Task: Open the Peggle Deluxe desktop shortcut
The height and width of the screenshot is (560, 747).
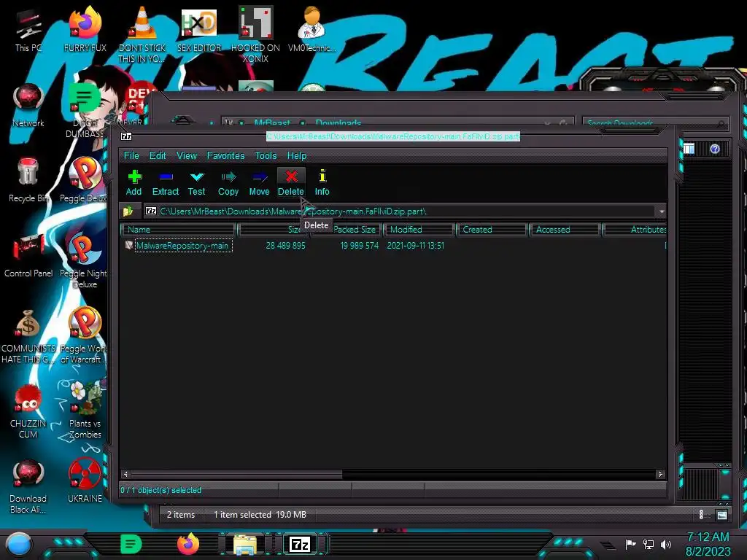Action: tap(84, 181)
